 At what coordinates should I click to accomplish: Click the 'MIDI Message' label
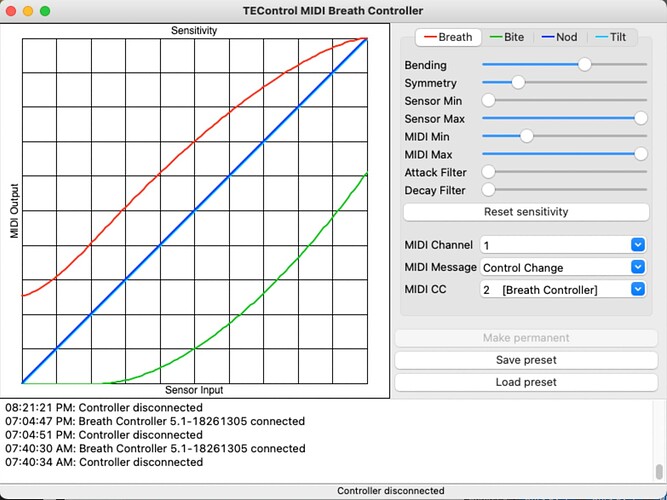(440, 267)
